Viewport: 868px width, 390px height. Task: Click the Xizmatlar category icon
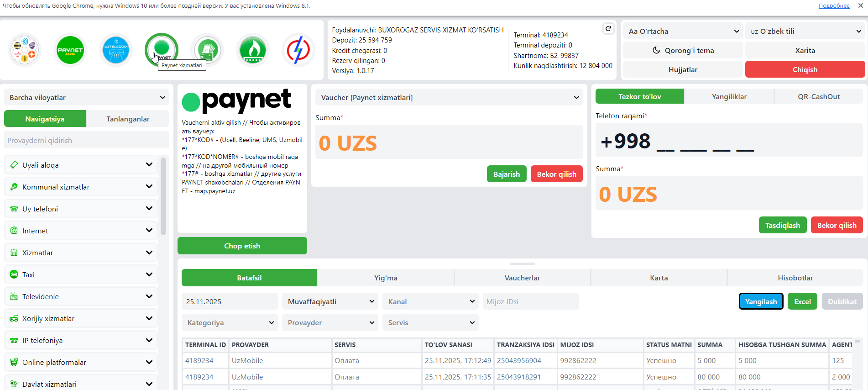[14, 253]
